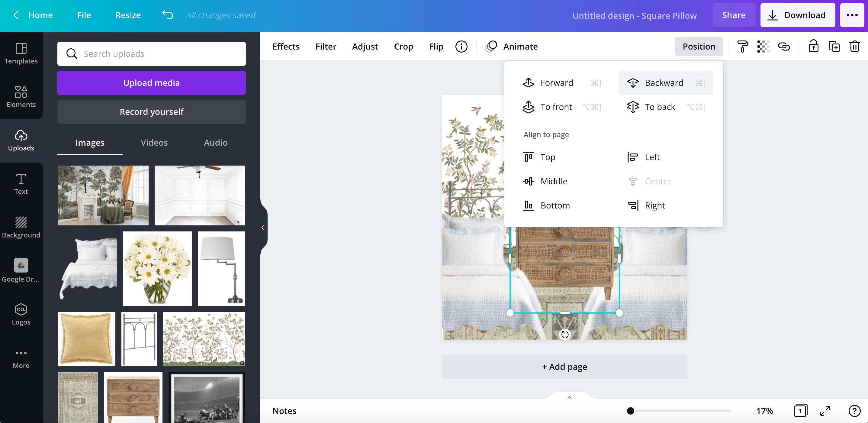Toggle the lock element icon
Image resolution: width=868 pixels, height=423 pixels.
(813, 47)
